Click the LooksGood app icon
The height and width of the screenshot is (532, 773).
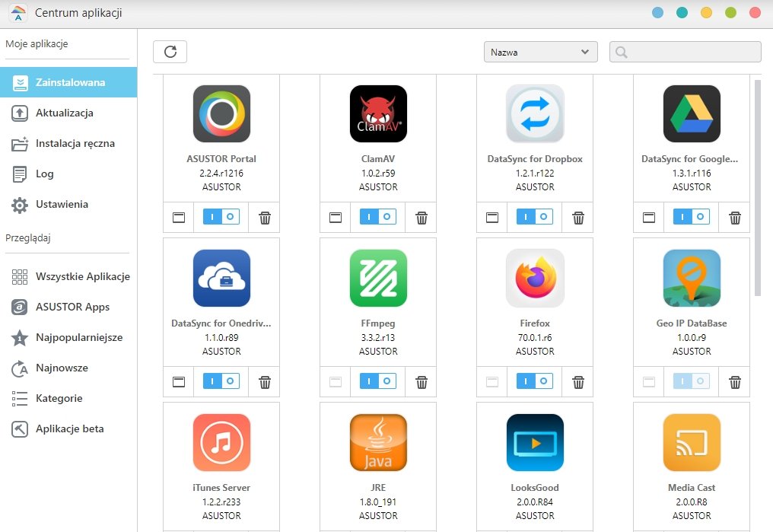(x=535, y=442)
